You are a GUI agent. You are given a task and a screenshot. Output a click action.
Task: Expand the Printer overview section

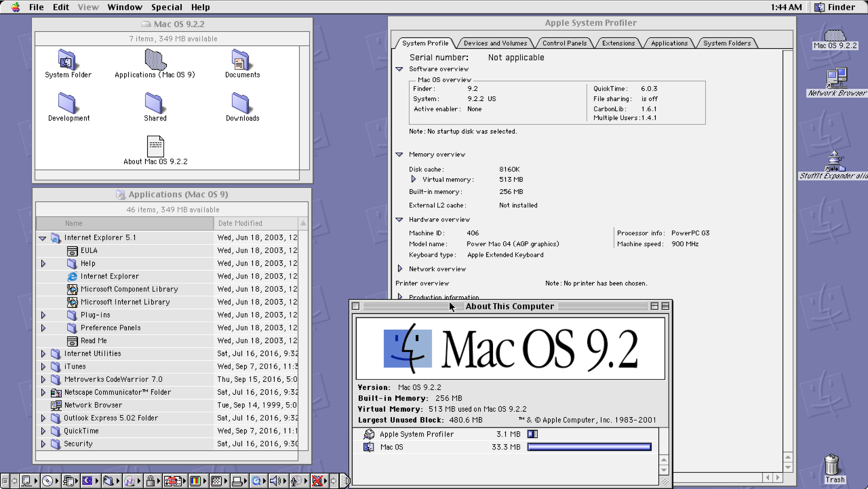(x=399, y=282)
